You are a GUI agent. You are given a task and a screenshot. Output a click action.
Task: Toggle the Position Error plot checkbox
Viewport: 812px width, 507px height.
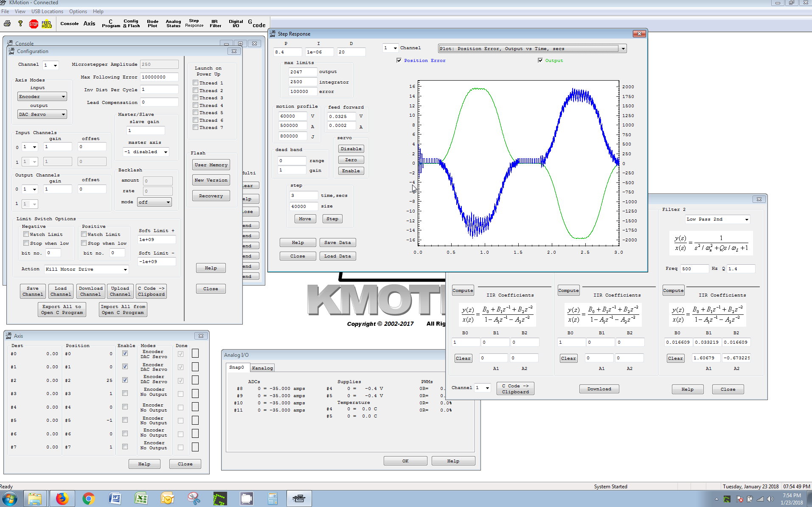point(399,61)
